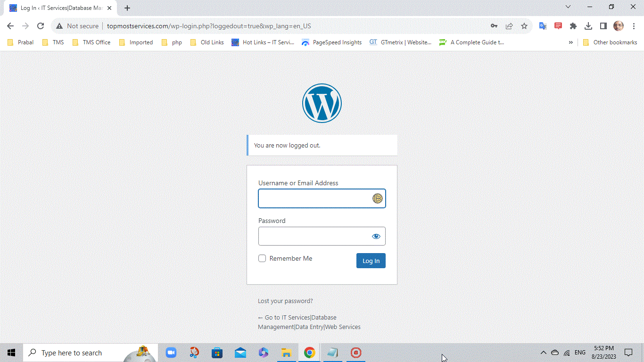Open the Extensions puzzle icon
644x362 pixels.
573,26
